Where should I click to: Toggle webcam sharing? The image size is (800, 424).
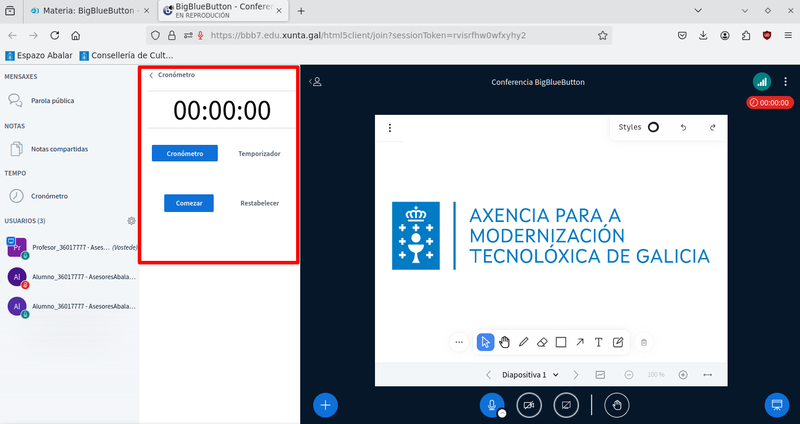pos(529,405)
